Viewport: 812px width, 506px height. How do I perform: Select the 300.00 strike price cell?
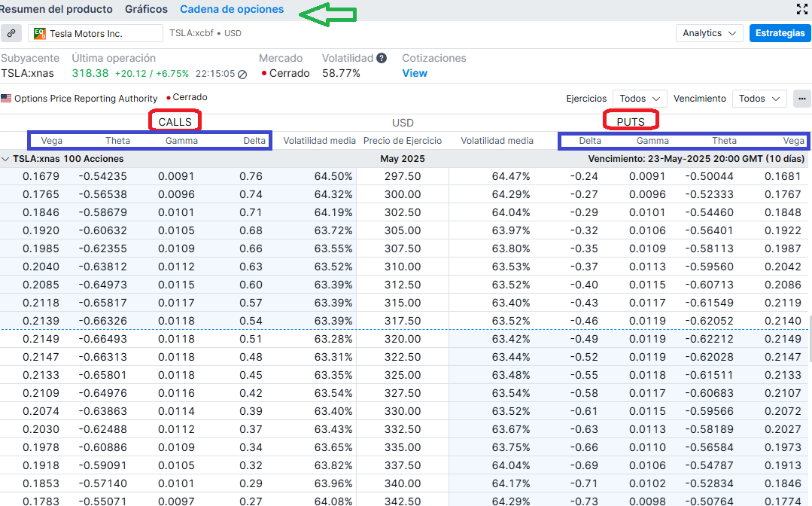click(x=403, y=195)
